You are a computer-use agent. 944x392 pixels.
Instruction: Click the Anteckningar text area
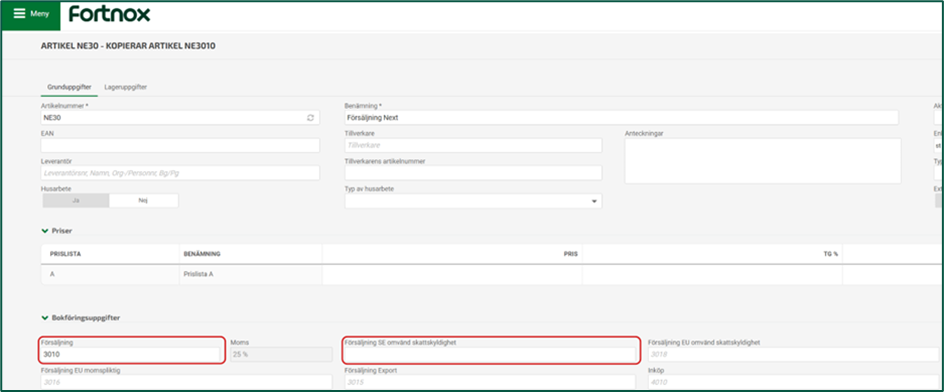(x=763, y=161)
